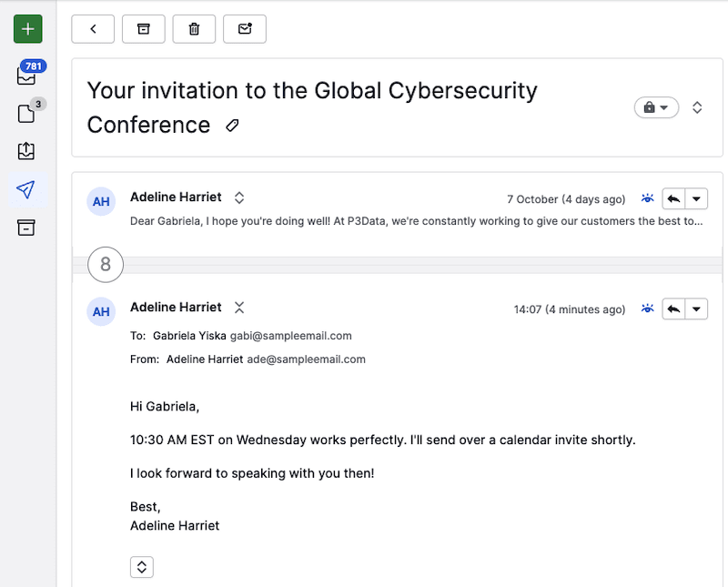Reply to the 14:07 message

point(673,309)
